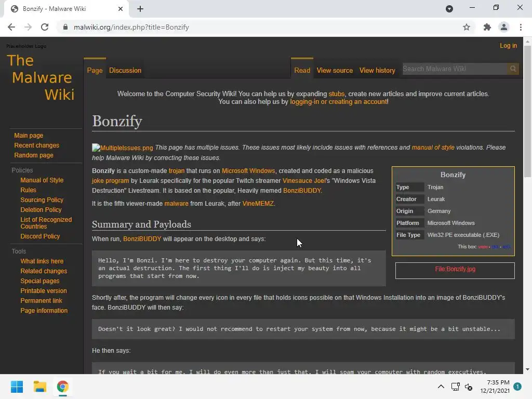Open the Manual of Style policy
This screenshot has height=399, width=532.
pyautogui.click(x=42, y=180)
